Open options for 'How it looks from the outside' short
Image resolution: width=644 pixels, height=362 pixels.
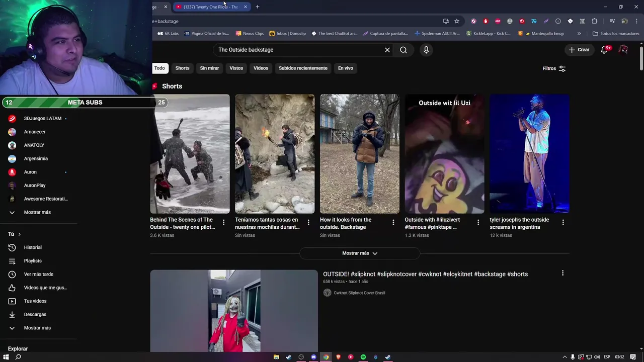click(x=393, y=222)
